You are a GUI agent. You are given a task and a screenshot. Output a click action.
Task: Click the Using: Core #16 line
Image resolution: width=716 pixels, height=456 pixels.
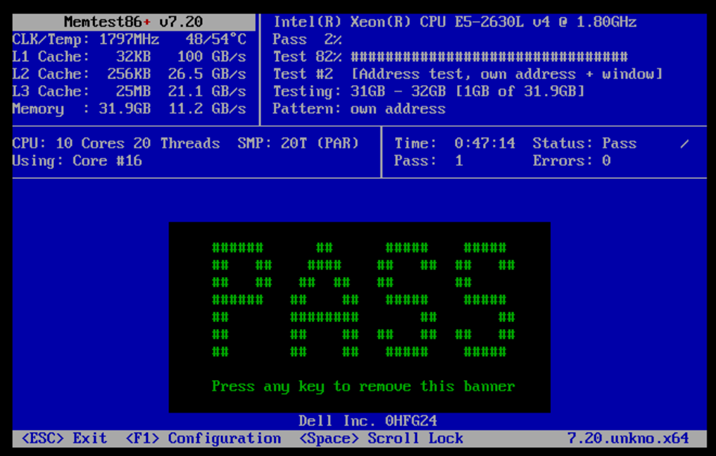pyautogui.click(x=77, y=161)
